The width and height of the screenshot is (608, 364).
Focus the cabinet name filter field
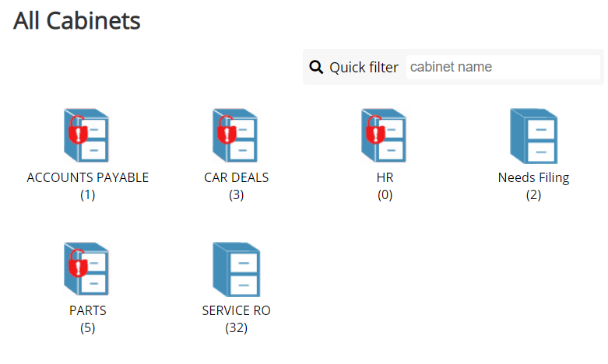[x=502, y=68]
